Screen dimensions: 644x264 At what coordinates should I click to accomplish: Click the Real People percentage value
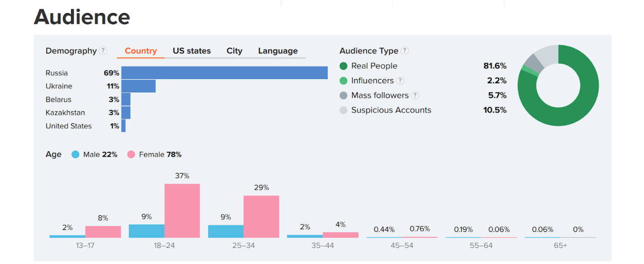pyautogui.click(x=495, y=65)
